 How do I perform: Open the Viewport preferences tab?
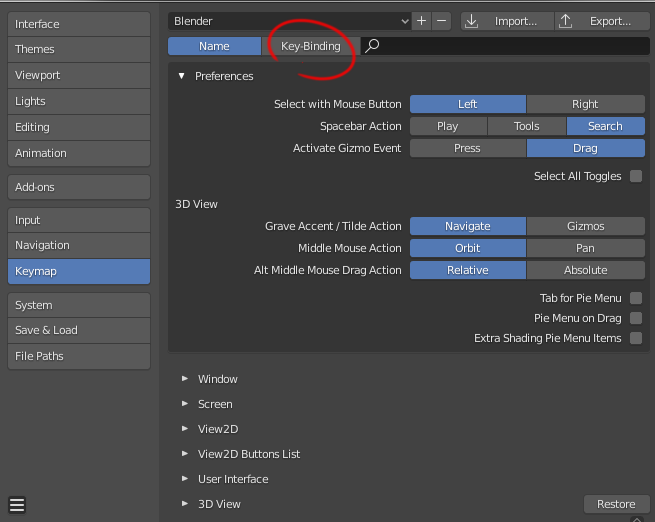[79, 75]
